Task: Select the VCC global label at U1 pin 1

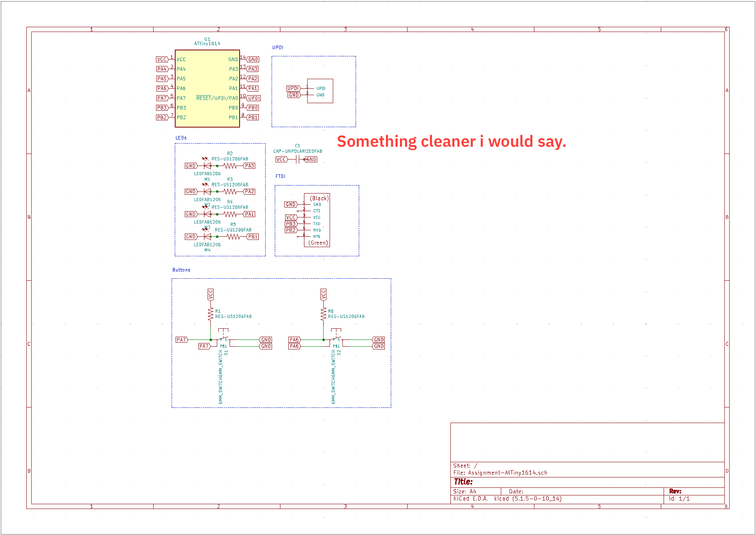Action: [162, 59]
